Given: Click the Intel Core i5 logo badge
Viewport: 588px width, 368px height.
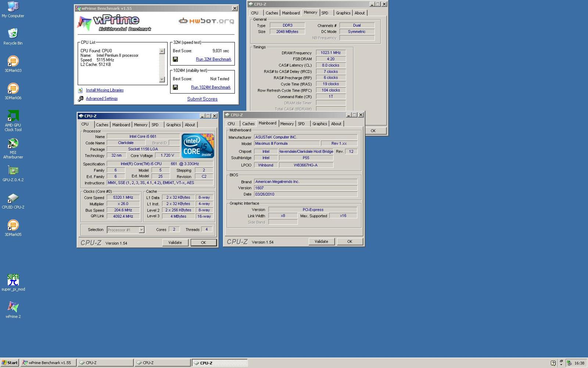Looking at the screenshot, I should pos(198,146).
